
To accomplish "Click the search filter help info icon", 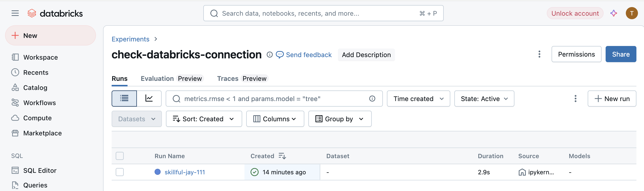I will tap(372, 99).
